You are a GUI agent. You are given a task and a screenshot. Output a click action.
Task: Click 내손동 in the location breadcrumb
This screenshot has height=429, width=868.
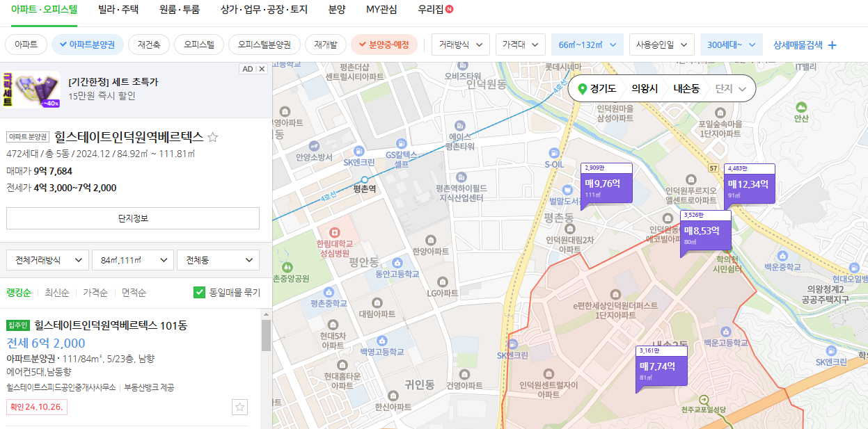(x=686, y=89)
